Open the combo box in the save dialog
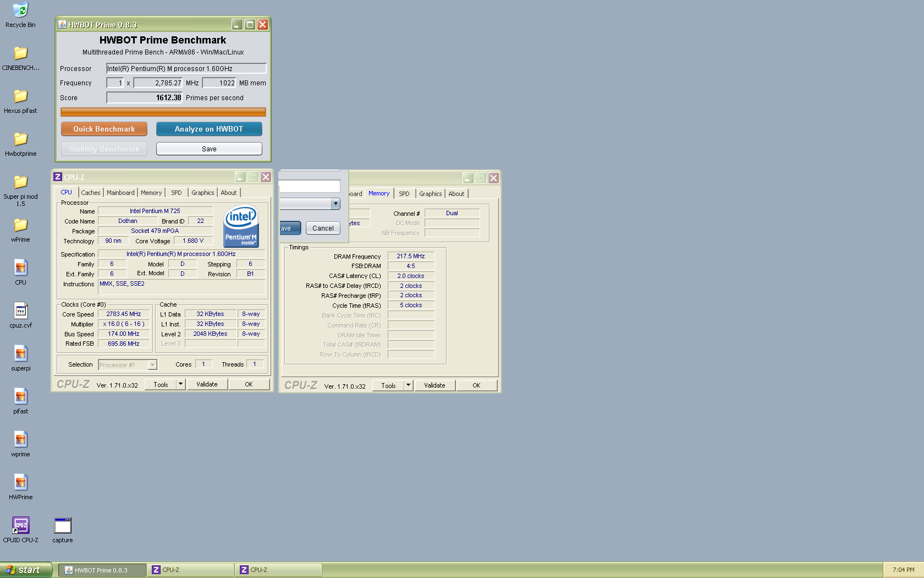This screenshot has height=578, width=924. pos(335,204)
